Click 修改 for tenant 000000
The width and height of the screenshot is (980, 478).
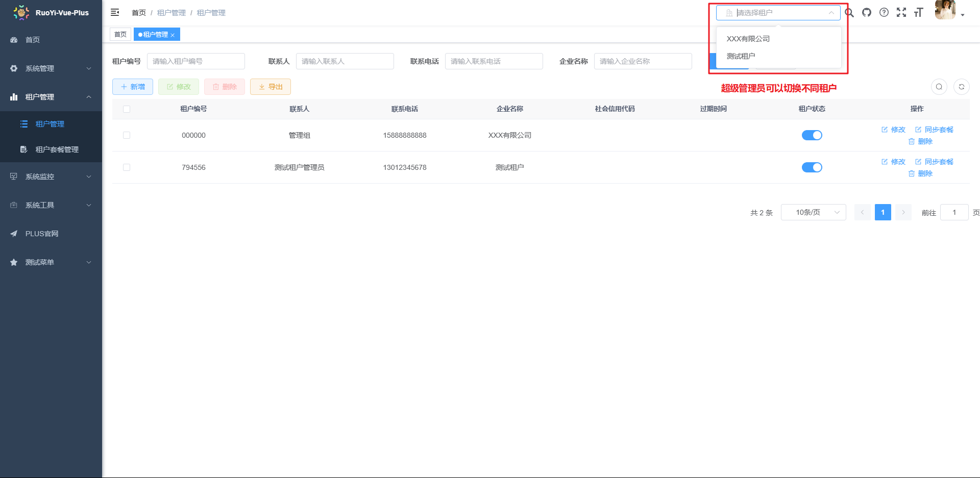coord(893,130)
